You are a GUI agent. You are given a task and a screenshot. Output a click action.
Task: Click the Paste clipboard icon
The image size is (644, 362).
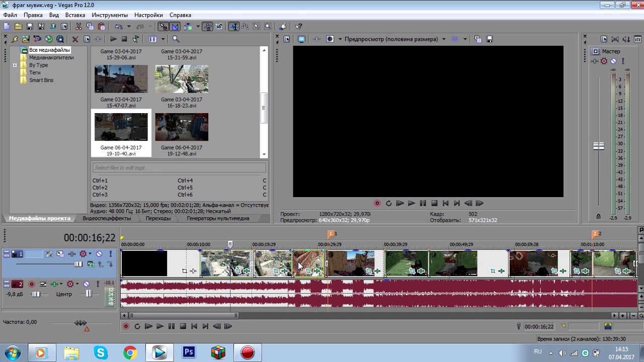[x=102, y=26]
